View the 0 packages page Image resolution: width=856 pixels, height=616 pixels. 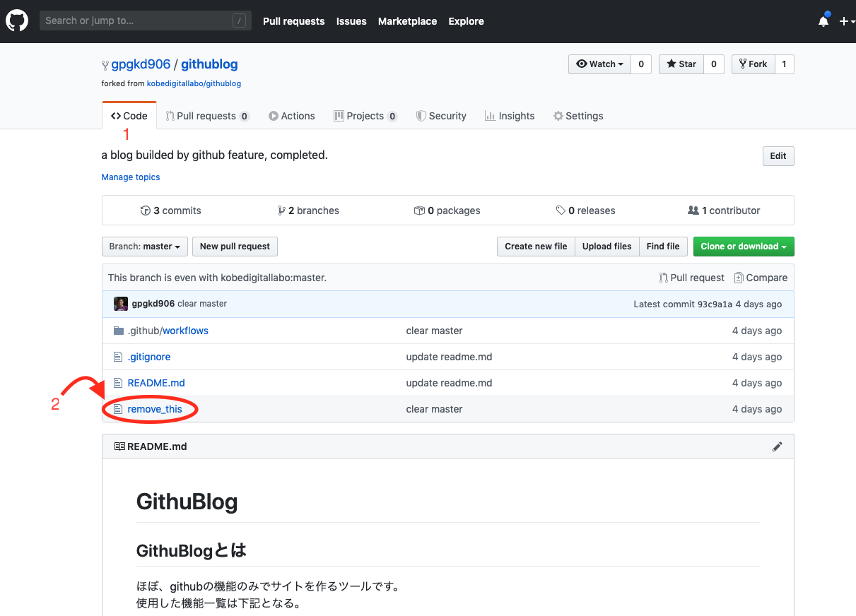click(447, 211)
